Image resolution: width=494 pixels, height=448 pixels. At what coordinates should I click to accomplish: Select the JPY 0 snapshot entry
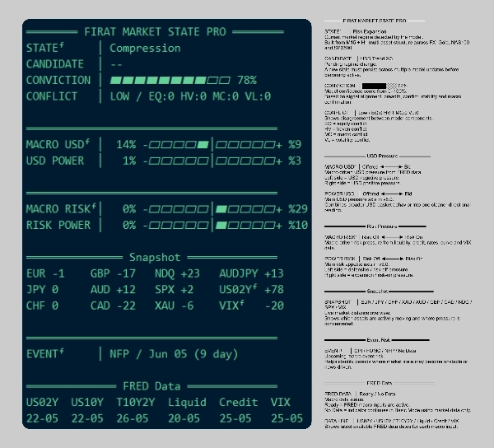pyautogui.click(x=42, y=289)
